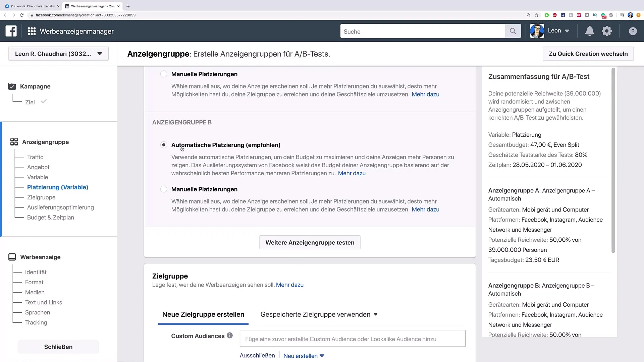Click the Werbeanzeige heading in sidebar
Image resolution: width=644 pixels, height=362 pixels.
40,257
